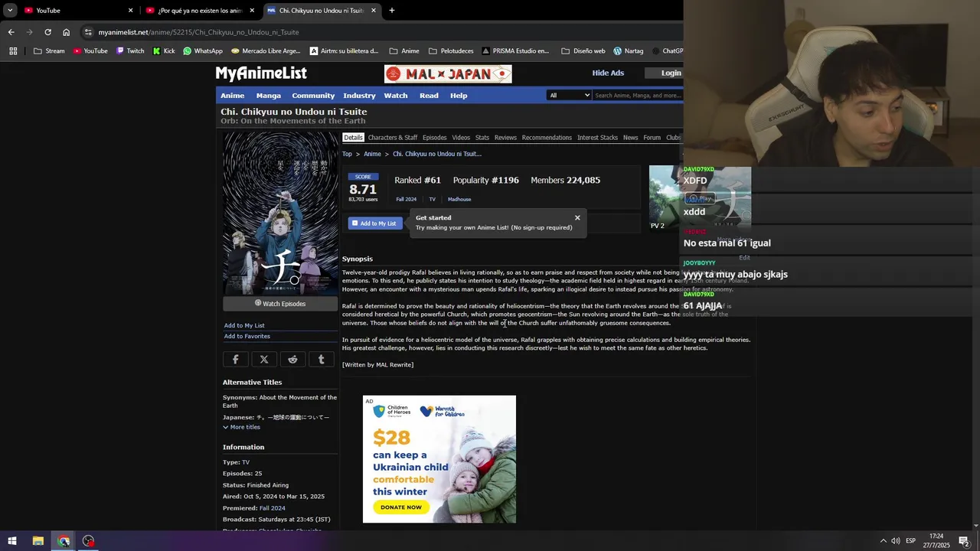Switch to the Episodes tab
The image size is (980, 551).
click(x=434, y=138)
